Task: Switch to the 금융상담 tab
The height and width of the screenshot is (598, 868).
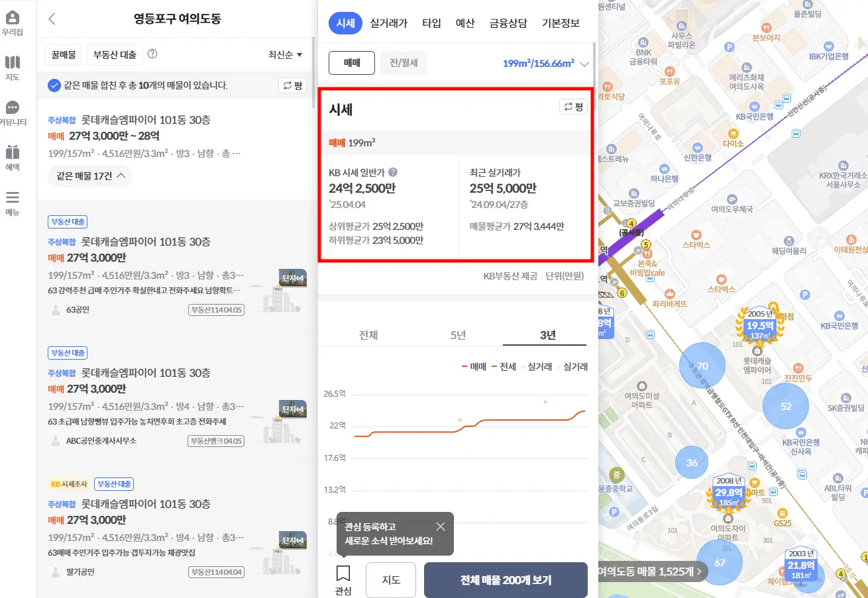Action: [x=508, y=23]
